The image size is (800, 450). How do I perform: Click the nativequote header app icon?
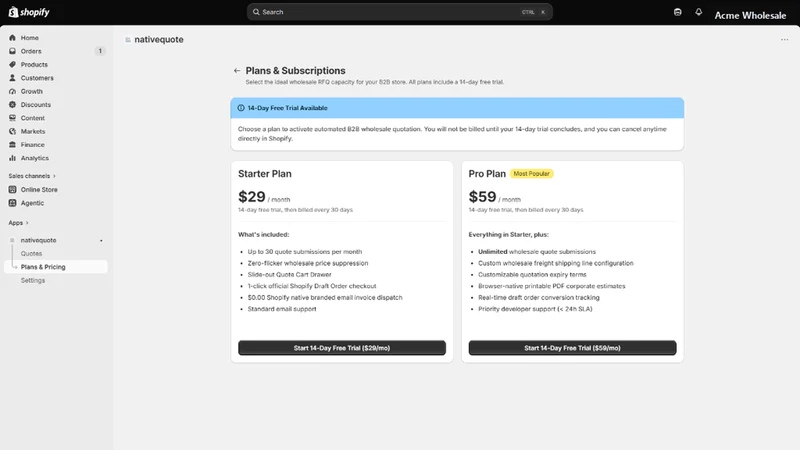pos(128,39)
